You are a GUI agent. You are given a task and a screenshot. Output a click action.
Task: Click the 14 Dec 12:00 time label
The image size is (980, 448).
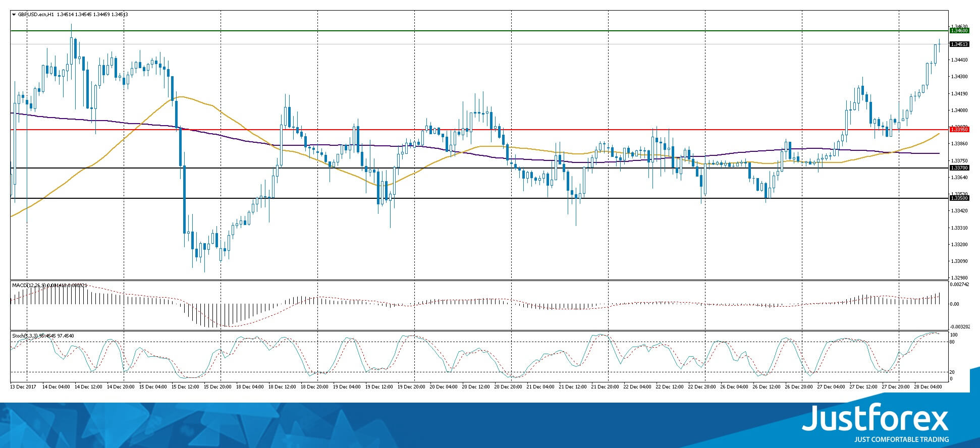click(88, 387)
